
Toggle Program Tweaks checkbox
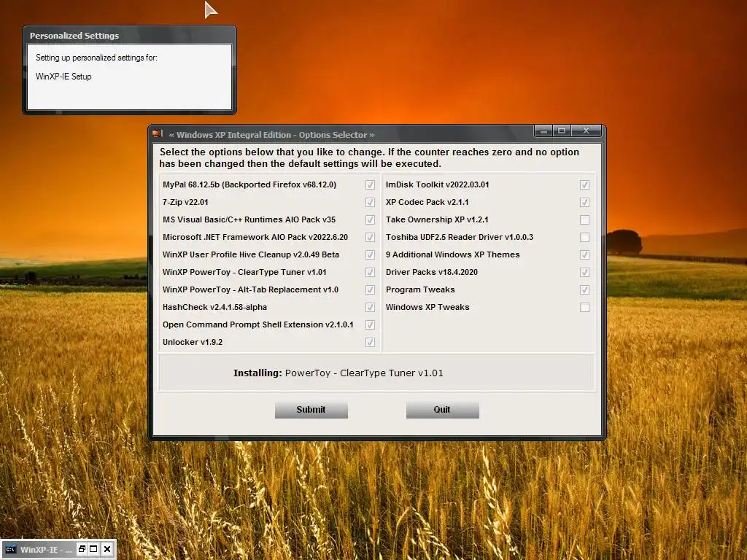(584, 289)
